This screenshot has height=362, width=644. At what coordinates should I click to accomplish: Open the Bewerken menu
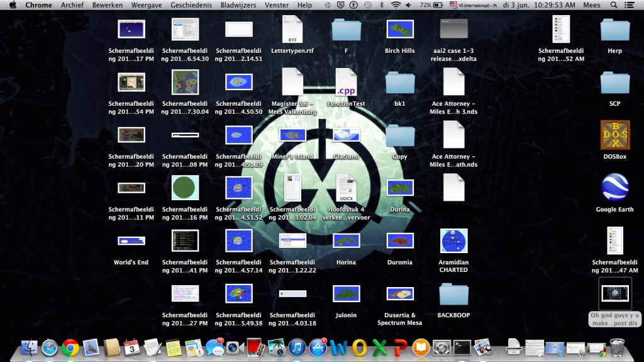coord(107,5)
